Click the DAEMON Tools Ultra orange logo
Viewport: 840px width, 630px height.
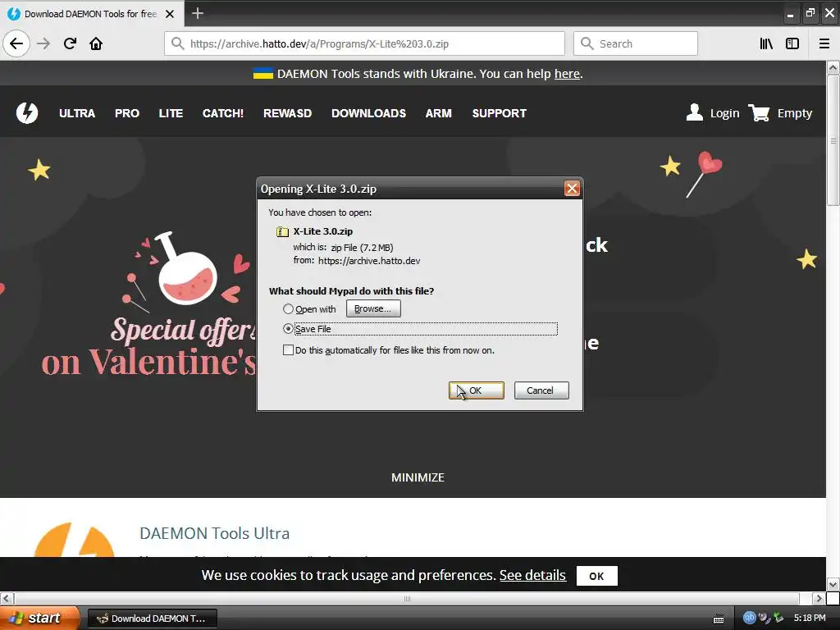[x=74, y=540]
